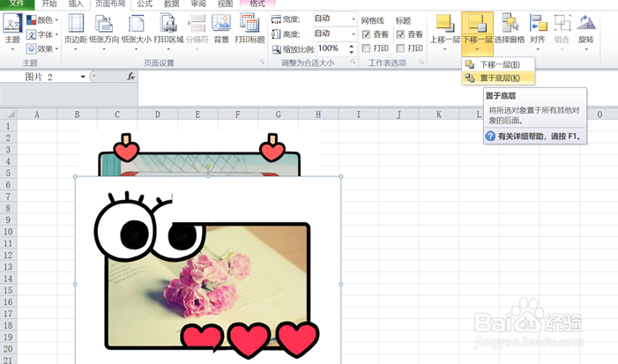The height and width of the screenshot is (364, 618).
Task: Open the 对齐 align icon
Action: click(x=539, y=23)
